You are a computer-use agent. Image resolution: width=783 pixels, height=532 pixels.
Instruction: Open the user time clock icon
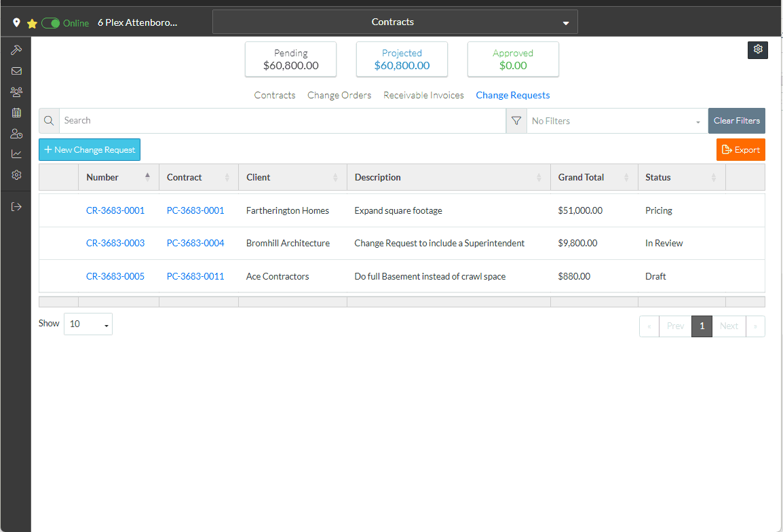16,134
